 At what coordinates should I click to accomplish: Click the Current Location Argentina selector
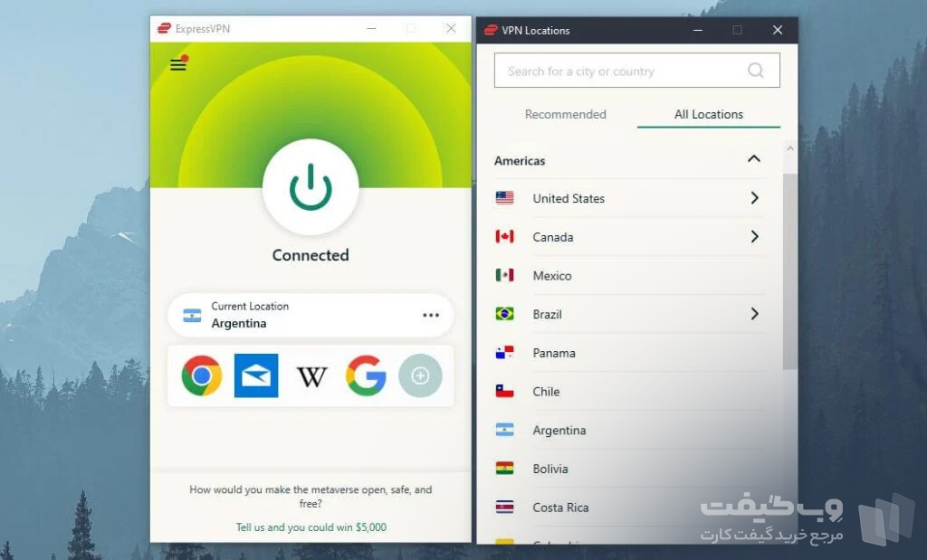[x=311, y=316]
